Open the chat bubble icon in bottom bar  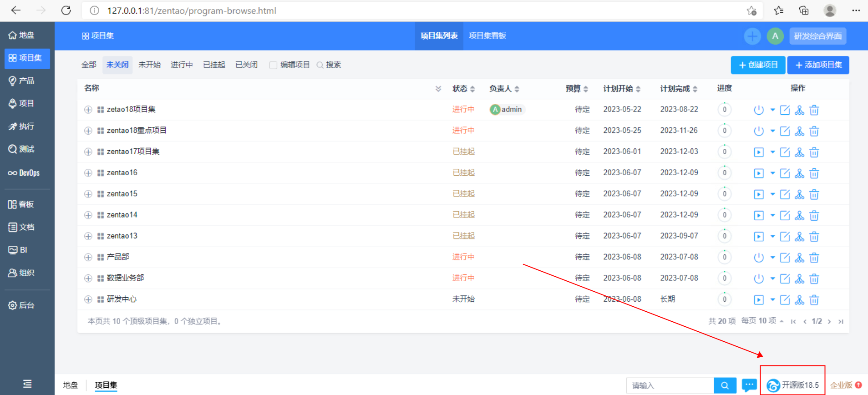pos(749,385)
